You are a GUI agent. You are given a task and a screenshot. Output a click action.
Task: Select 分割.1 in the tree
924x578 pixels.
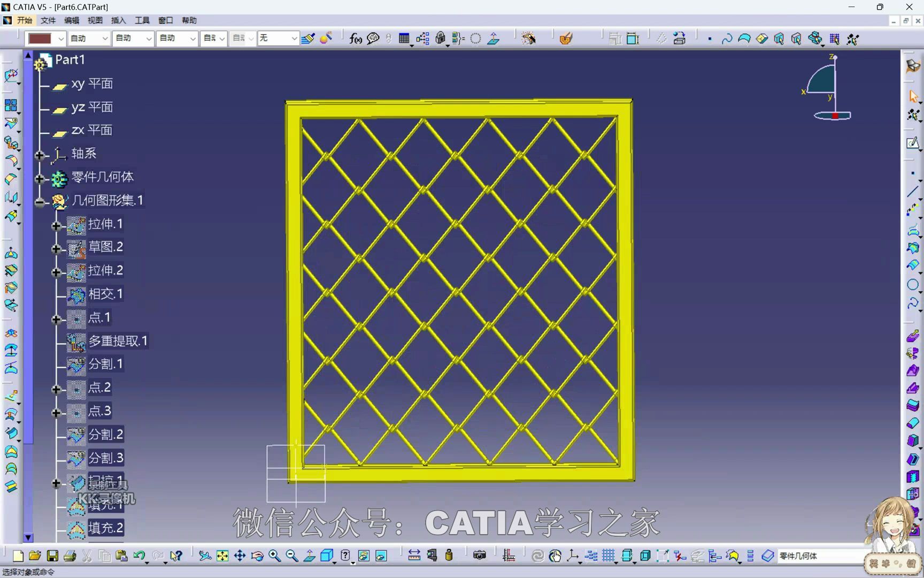(105, 364)
